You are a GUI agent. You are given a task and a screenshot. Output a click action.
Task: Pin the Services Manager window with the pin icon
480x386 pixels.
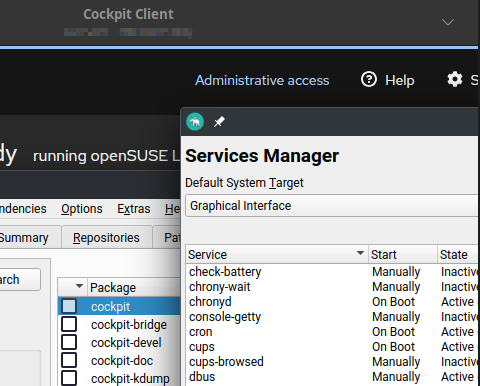click(x=219, y=122)
